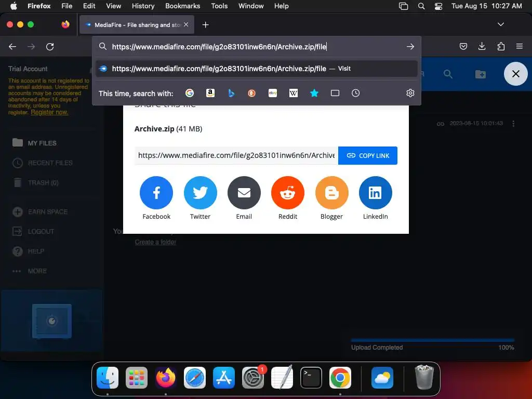Open the Edit menu
The height and width of the screenshot is (399, 532).
coord(89,6)
